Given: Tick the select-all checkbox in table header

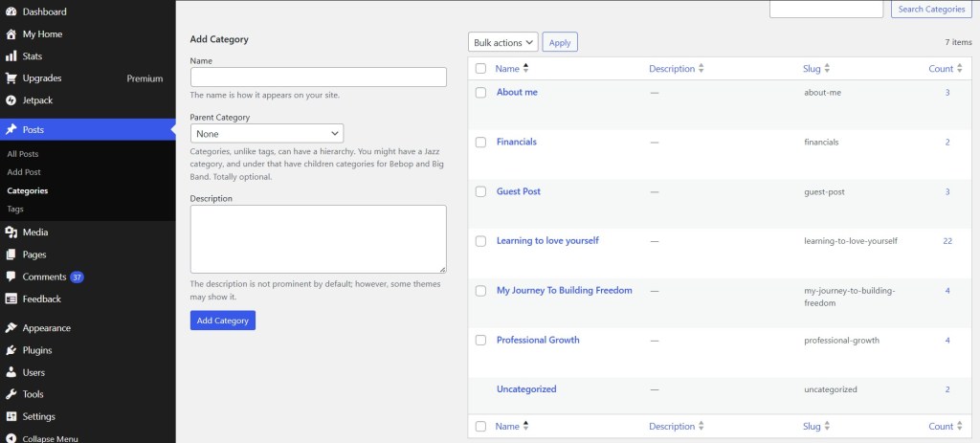Looking at the screenshot, I should (x=480, y=69).
